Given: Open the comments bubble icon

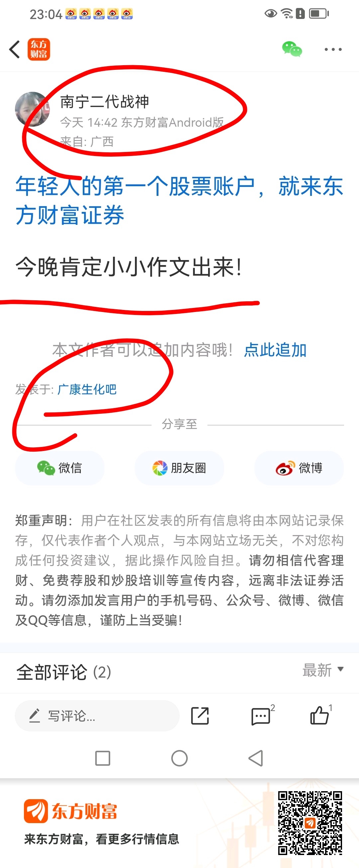Looking at the screenshot, I should [x=261, y=716].
